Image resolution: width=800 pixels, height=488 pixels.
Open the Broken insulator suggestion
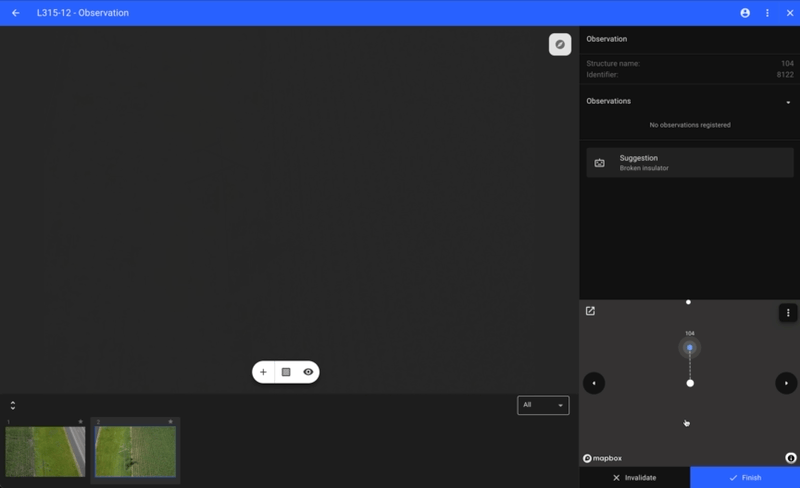pyautogui.click(x=690, y=163)
